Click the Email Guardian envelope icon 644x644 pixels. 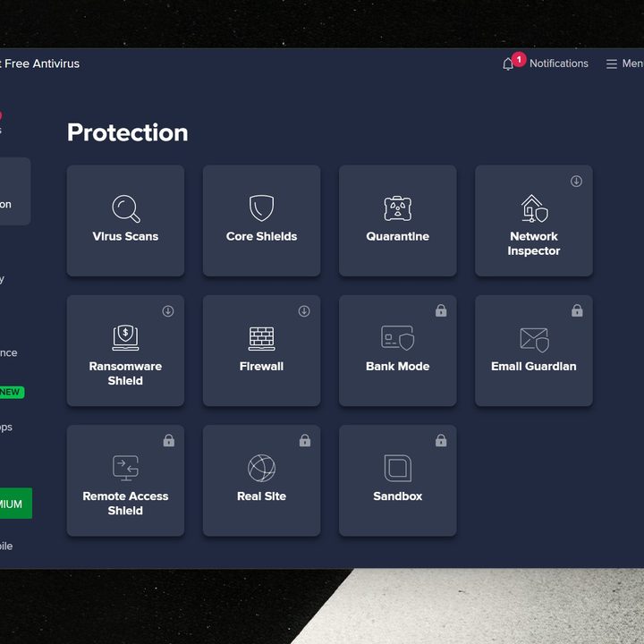(x=534, y=340)
